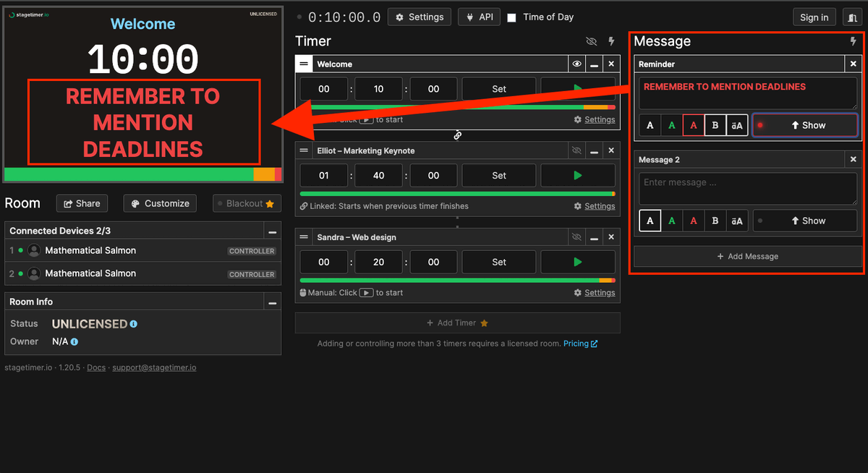Screen dimensions: 868x473
Task: Select the red text color for Message 2
Action: tap(693, 221)
